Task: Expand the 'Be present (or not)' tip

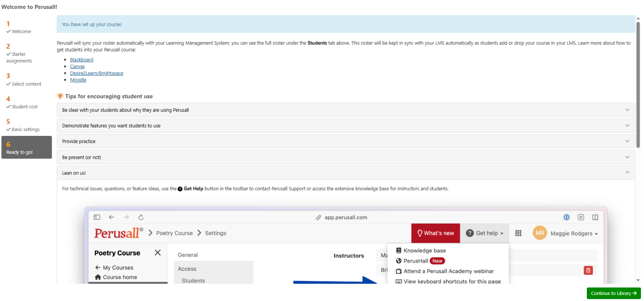Action: 346,157
